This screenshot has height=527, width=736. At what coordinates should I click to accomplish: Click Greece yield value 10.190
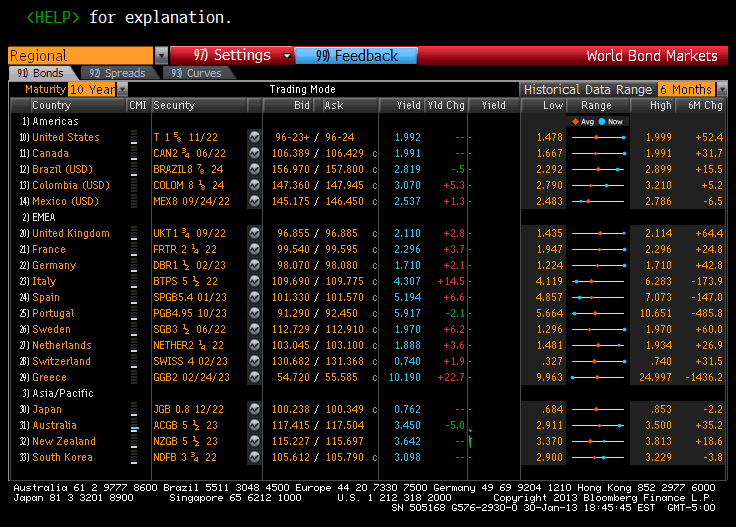tap(405, 377)
